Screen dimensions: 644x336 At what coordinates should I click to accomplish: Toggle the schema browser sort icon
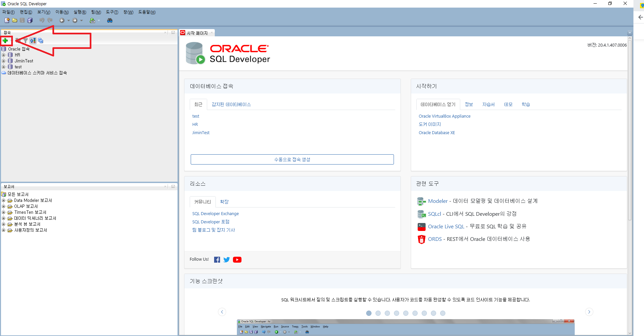tap(33, 41)
